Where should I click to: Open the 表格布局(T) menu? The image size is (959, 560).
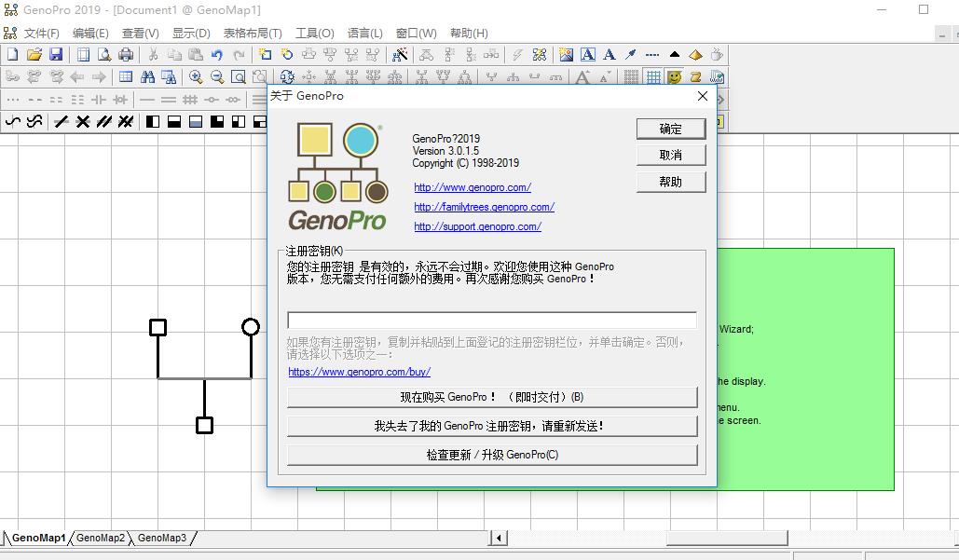click(253, 33)
